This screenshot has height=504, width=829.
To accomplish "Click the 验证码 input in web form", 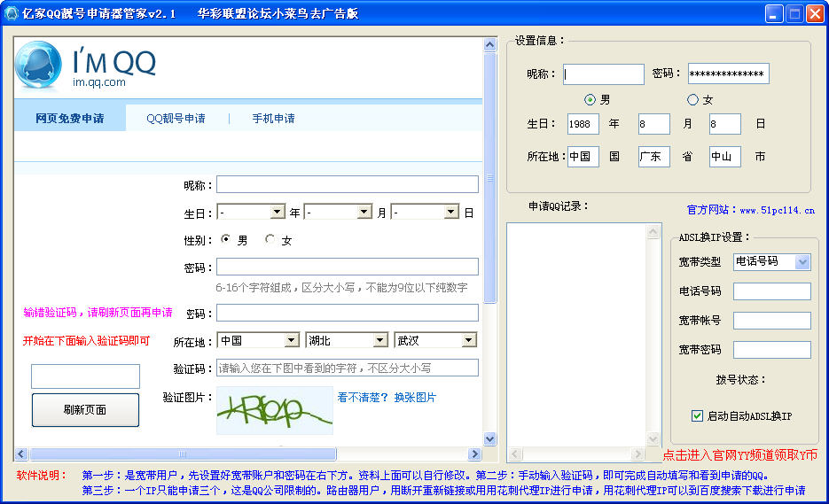I will (348, 368).
